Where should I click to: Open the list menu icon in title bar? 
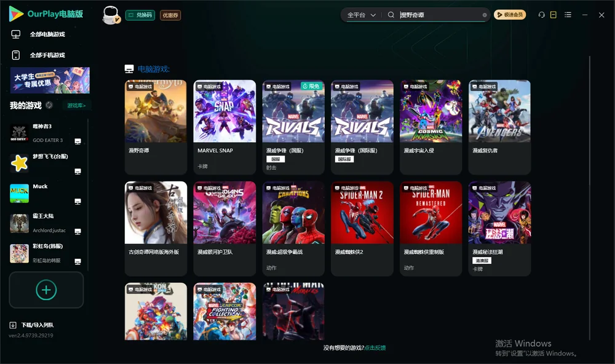tap(568, 15)
